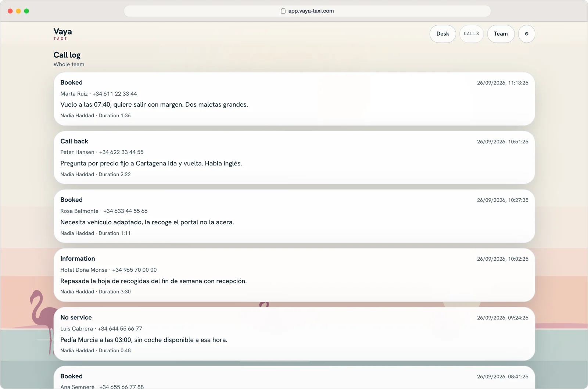Click the Call back status label
The height and width of the screenshot is (389, 588).
pyautogui.click(x=74, y=142)
